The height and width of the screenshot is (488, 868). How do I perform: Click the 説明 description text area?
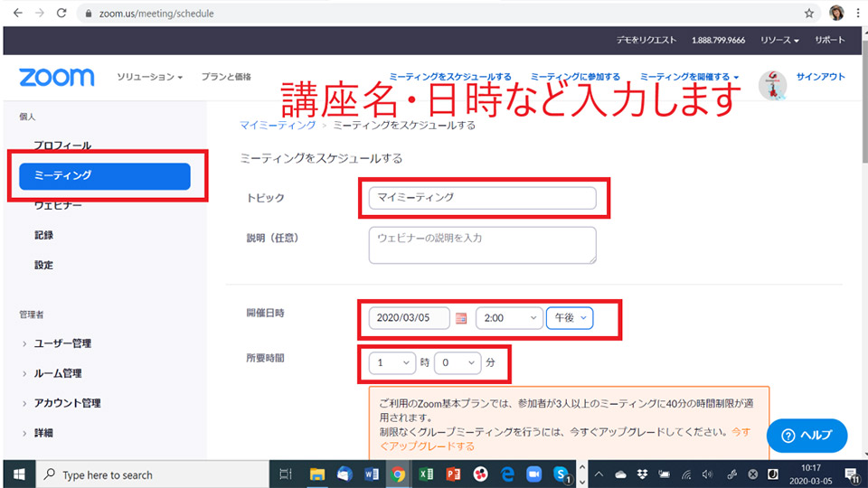(482, 245)
